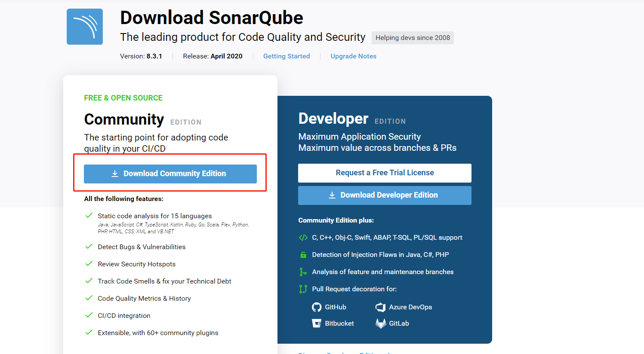The height and width of the screenshot is (354, 644).
Task: Click checkmark beside Review Security Hotspots
Action: point(89,263)
